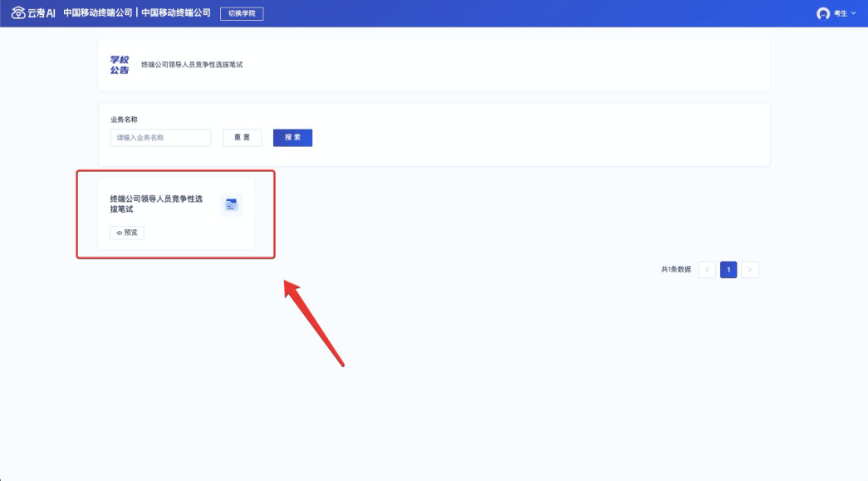Click the 共1条数据 total count text
This screenshot has height=481, width=868.
(x=675, y=269)
